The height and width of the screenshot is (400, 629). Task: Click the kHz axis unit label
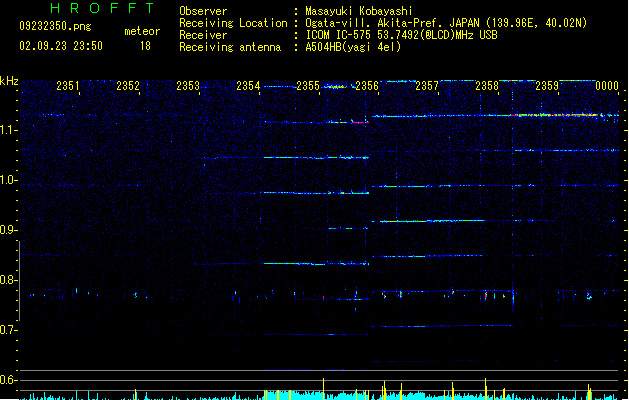click(9, 81)
